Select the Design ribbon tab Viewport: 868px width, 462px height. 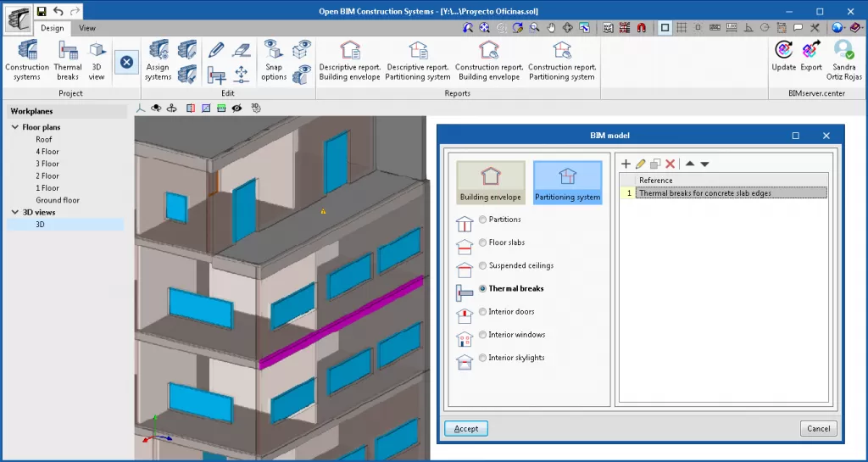(x=52, y=28)
